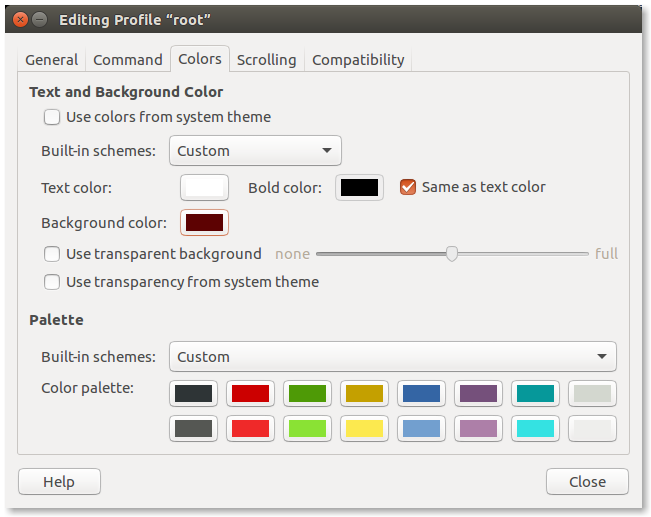Open the Command tab

pyautogui.click(x=128, y=60)
